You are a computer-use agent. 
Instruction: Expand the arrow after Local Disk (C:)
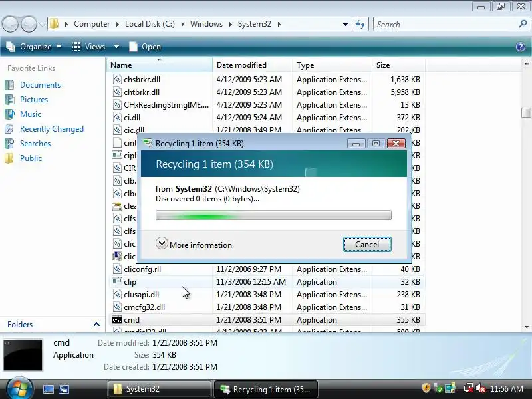[182, 24]
